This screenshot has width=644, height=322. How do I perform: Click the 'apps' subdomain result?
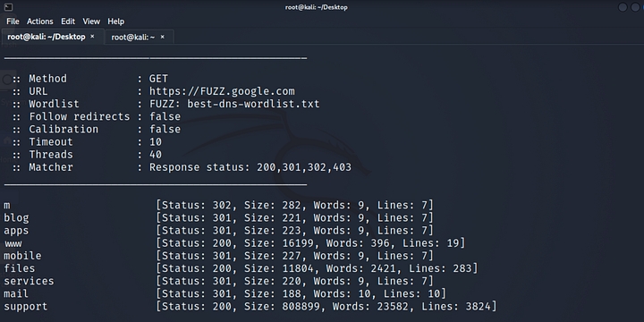pos(16,231)
